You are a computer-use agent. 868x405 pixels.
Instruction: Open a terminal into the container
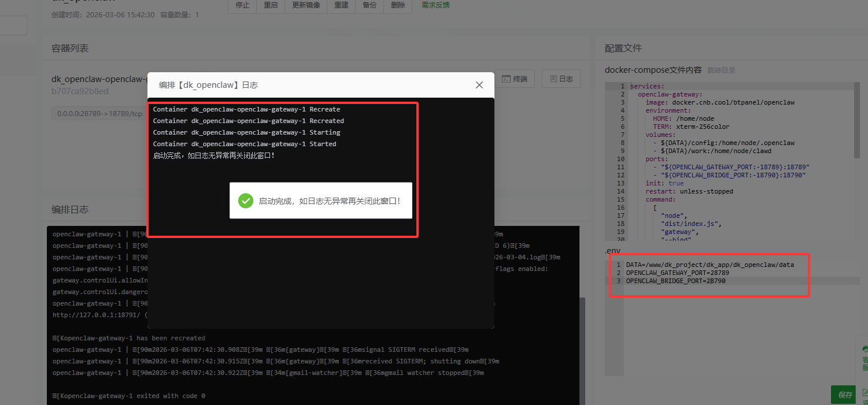pyautogui.click(x=515, y=79)
